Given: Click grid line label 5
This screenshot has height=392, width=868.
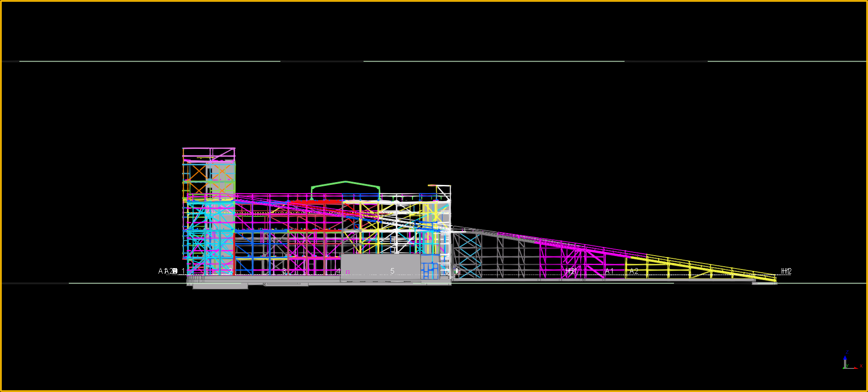Looking at the screenshot, I should [392, 271].
